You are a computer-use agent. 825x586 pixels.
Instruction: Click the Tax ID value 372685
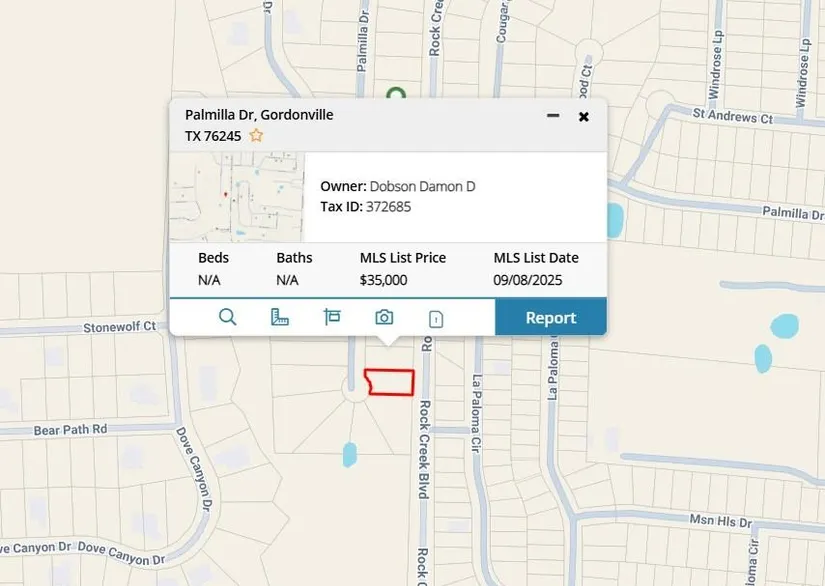388,206
